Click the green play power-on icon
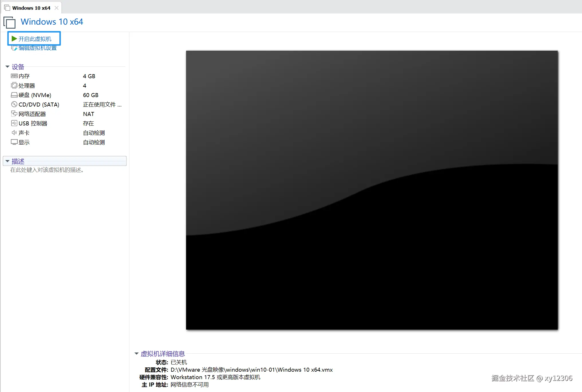 pyautogui.click(x=14, y=39)
